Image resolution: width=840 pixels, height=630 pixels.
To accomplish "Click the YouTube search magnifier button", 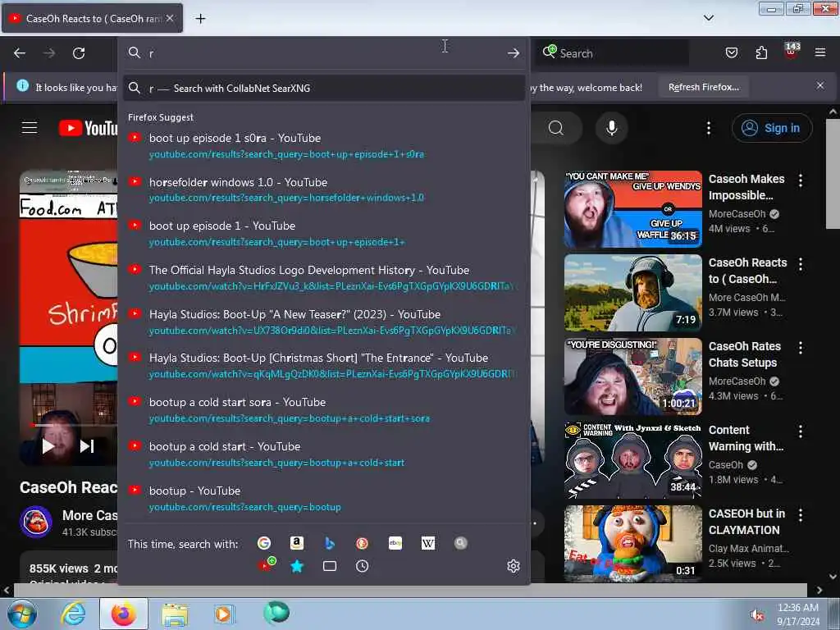I will [556, 128].
